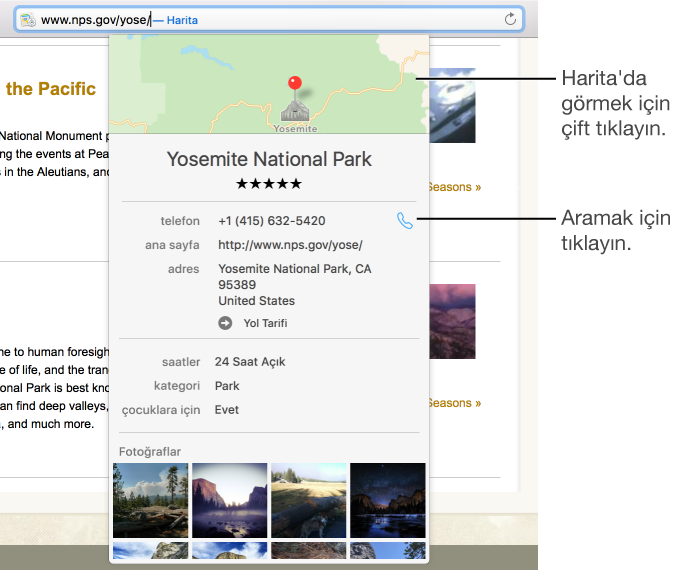Image resolution: width=696 pixels, height=572 pixels.
Task: Click the Park category value
Action: tap(227, 386)
